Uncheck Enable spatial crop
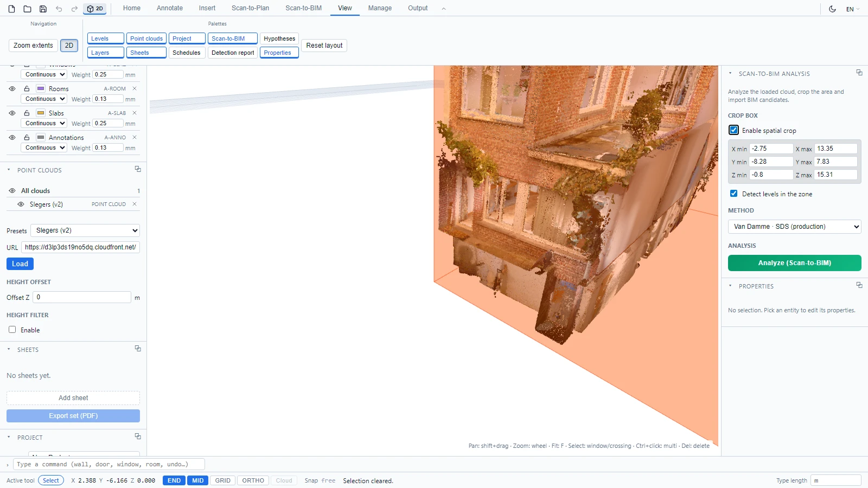The image size is (868, 488). 733,130
